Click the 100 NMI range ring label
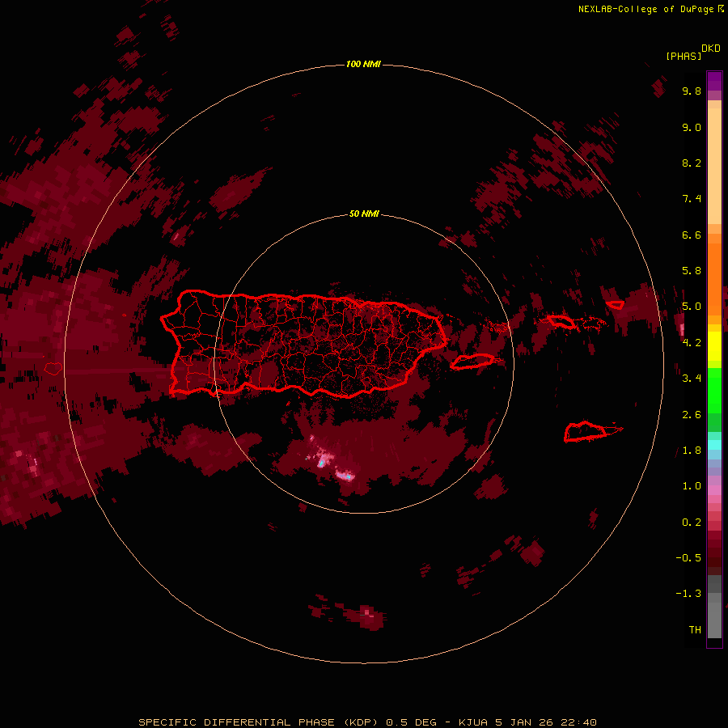Screen dimensions: 728x728 click(x=363, y=64)
